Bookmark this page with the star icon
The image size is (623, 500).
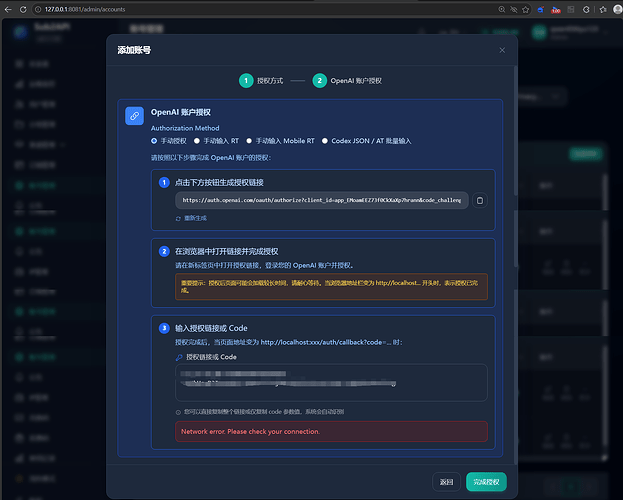(526, 9)
